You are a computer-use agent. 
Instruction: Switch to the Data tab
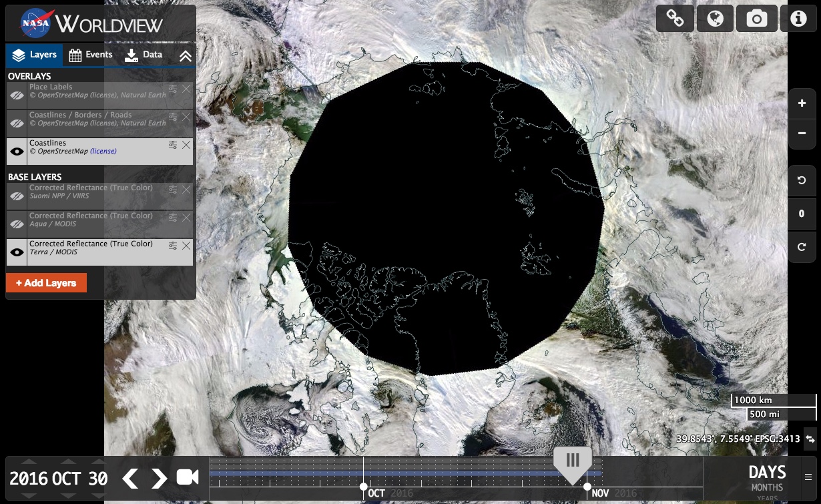click(144, 55)
